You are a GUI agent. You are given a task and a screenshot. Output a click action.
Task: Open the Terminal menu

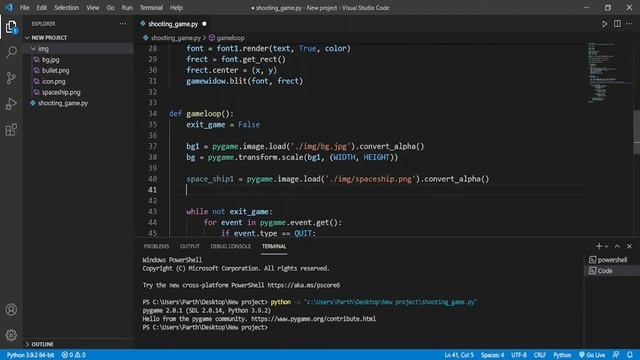pos(151,8)
